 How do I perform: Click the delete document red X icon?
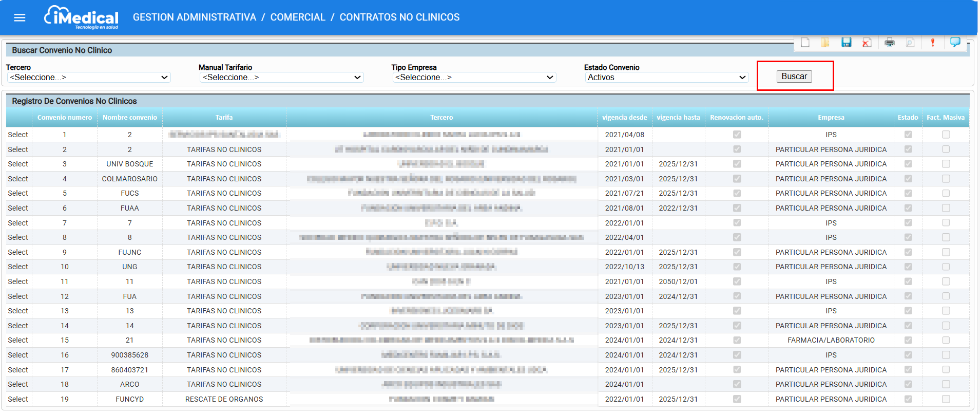pyautogui.click(x=867, y=43)
